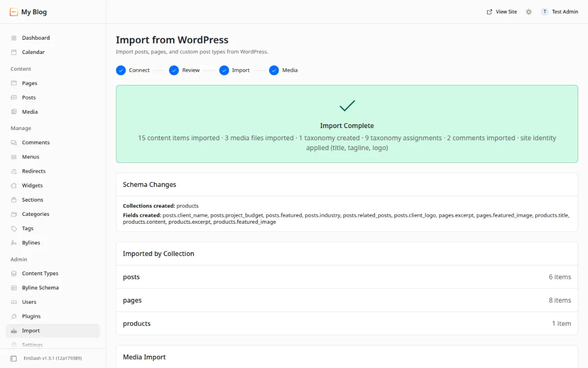
Task: Click the external link icon beside View Site
Action: 489,12
